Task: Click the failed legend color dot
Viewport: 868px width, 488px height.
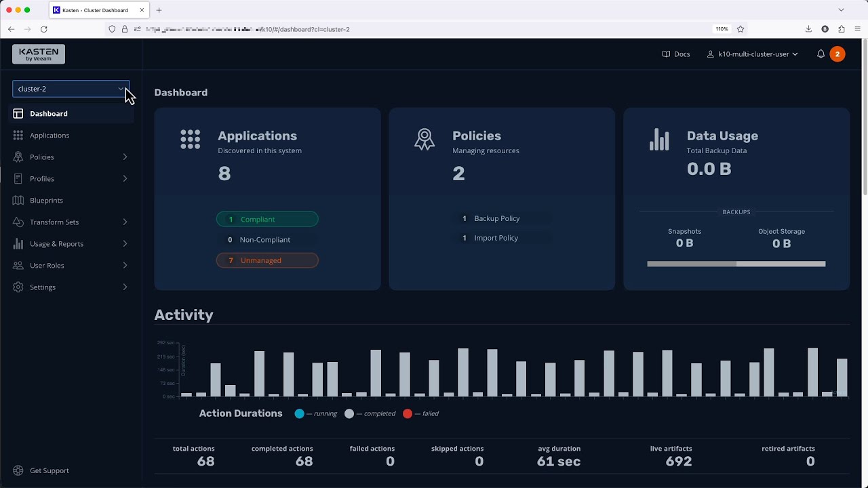Action: point(408,413)
